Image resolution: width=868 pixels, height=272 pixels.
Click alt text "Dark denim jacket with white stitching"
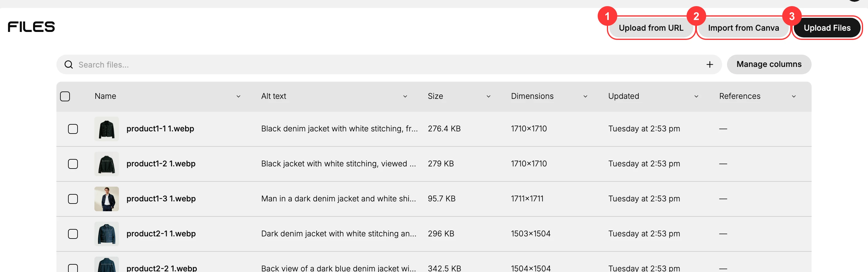pyautogui.click(x=339, y=234)
